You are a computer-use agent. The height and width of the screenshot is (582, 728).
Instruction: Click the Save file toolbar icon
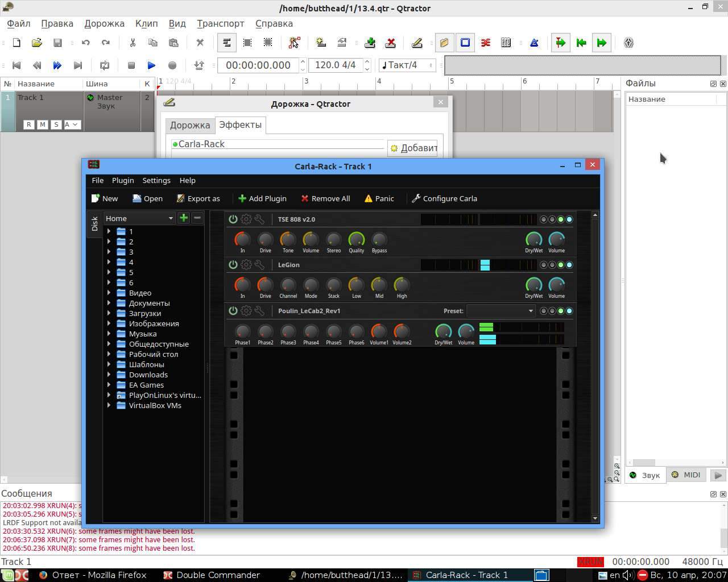tap(57, 43)
